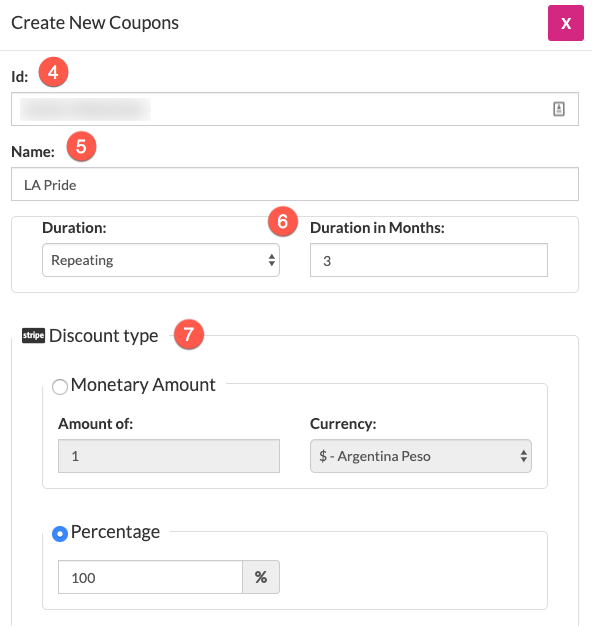
Task: Click the Percentage label text
Action: [115, 532]
